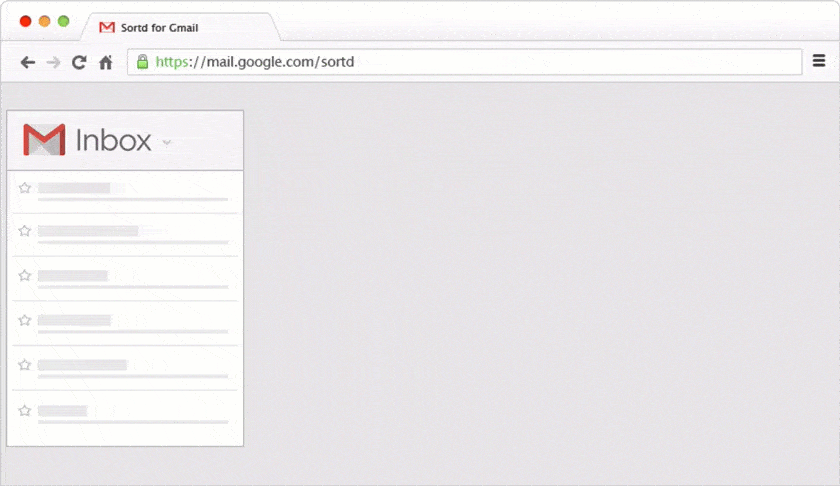This screenshot has width=840, height=486.
Task: Maximize the window with the green button
Action: 64,21
